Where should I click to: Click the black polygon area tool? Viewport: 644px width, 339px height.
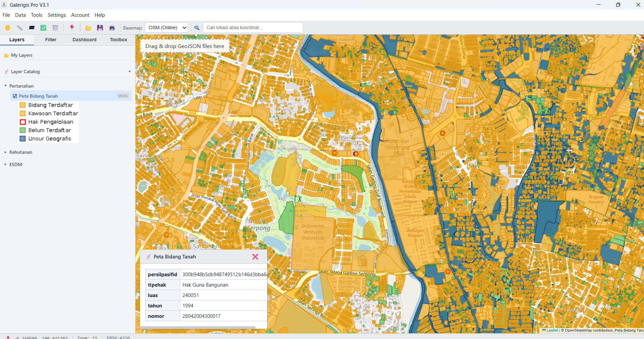pyautogui.click(x=32, y=28)
